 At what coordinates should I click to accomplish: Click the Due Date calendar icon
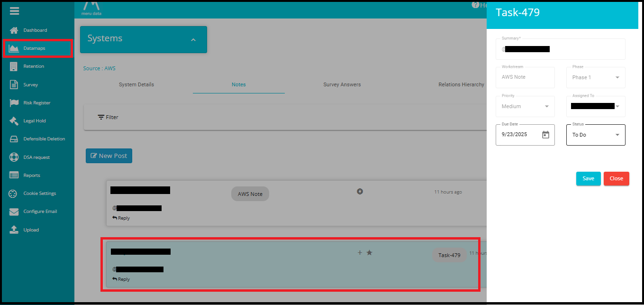[545, 135]
